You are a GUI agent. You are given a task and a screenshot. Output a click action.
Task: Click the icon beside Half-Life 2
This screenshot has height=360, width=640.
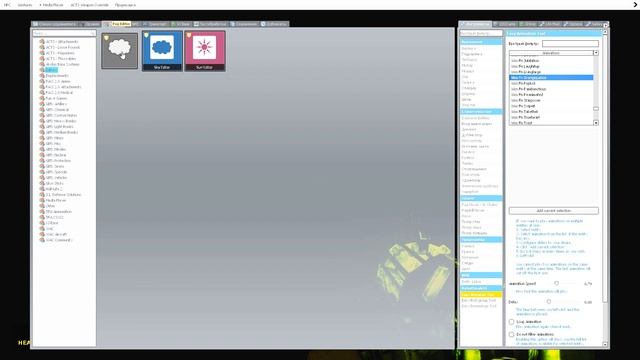click(x=42, y=189)
